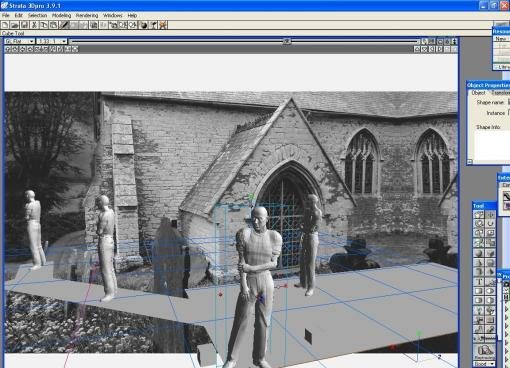
Task: Expand the first triangle in the Project list
Action: pos(507,309)
